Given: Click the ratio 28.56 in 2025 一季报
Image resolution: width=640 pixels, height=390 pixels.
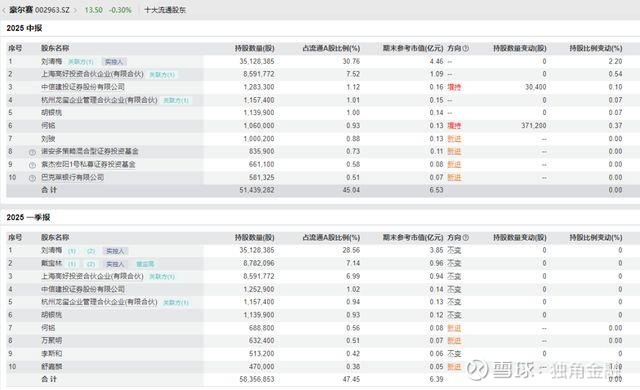Looking at the screenshot, I should (x=351, y=250).
